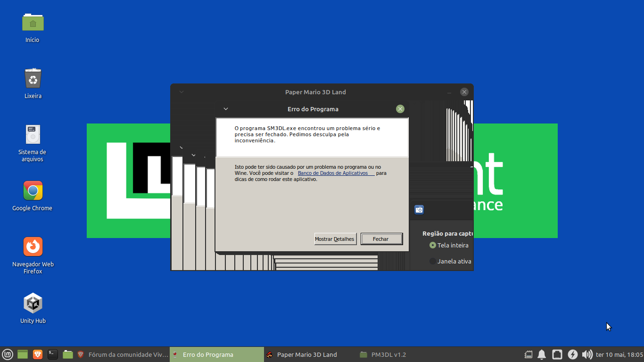This screenshot has height=362, width=644.
Task: Minimize the Paper Mario 3D Land window
Action: (x=449, y=92)
